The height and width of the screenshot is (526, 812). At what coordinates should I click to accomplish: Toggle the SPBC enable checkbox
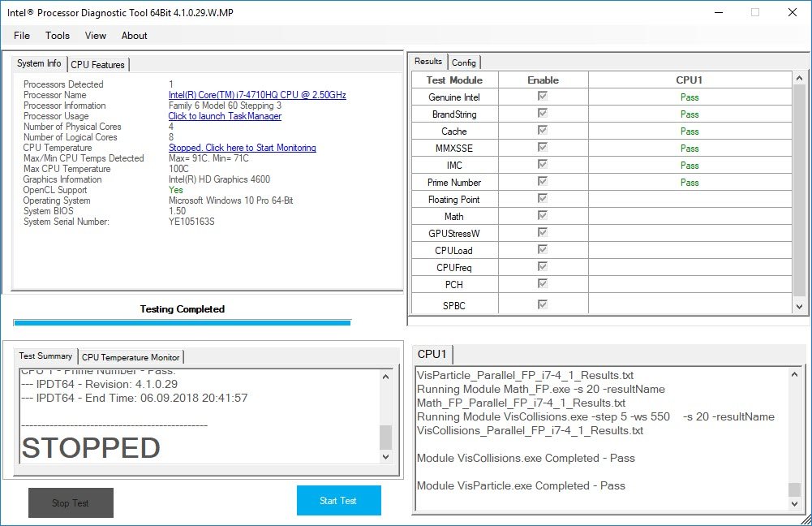click(543, 304)
